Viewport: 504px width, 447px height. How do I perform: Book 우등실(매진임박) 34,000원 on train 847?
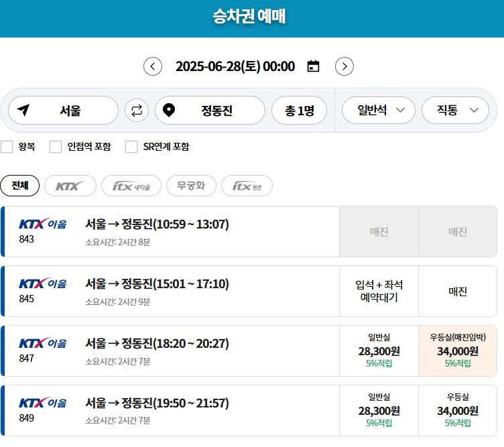coord(458,350)
